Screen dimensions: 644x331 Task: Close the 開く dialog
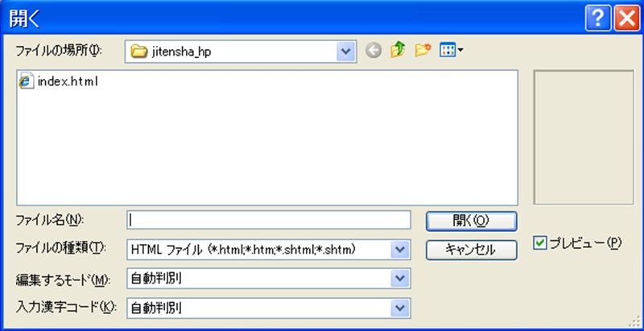(x=627, y=19)
